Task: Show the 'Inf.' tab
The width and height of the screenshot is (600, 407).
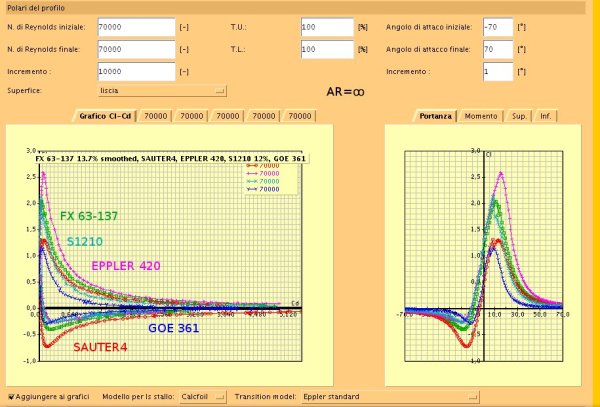Action: (544, 117)
